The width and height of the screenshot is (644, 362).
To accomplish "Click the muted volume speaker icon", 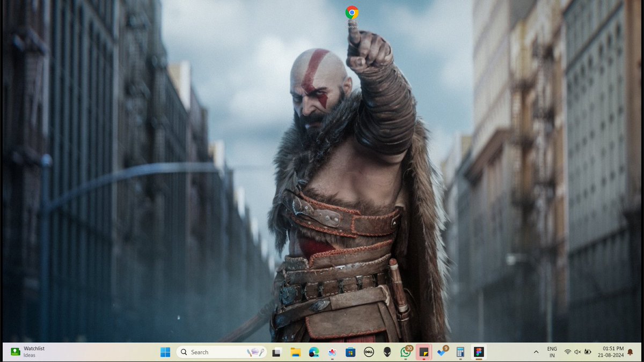I will 577,352.
